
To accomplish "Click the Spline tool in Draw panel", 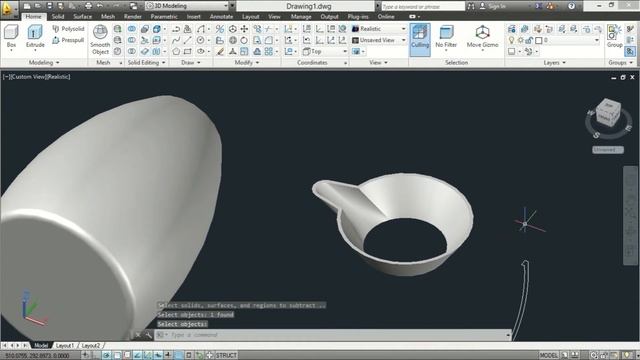I will click(x=176, y=40).
